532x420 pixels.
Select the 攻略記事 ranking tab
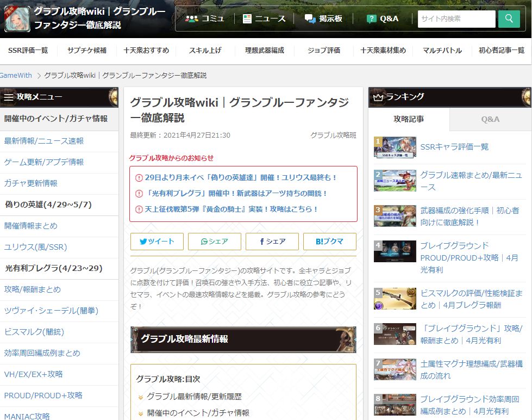point(409,119)
